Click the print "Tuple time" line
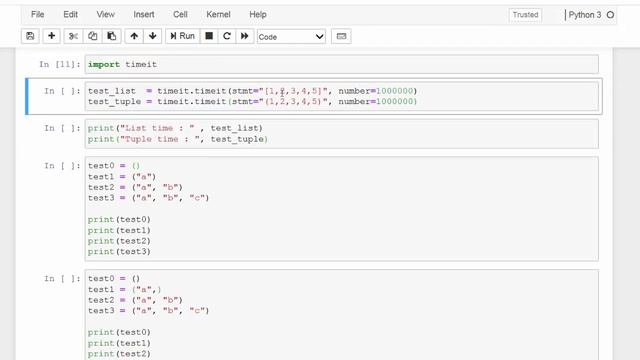The height and width of the screenshot is (360, 640). pyautogui.click(x=178, y=139)
